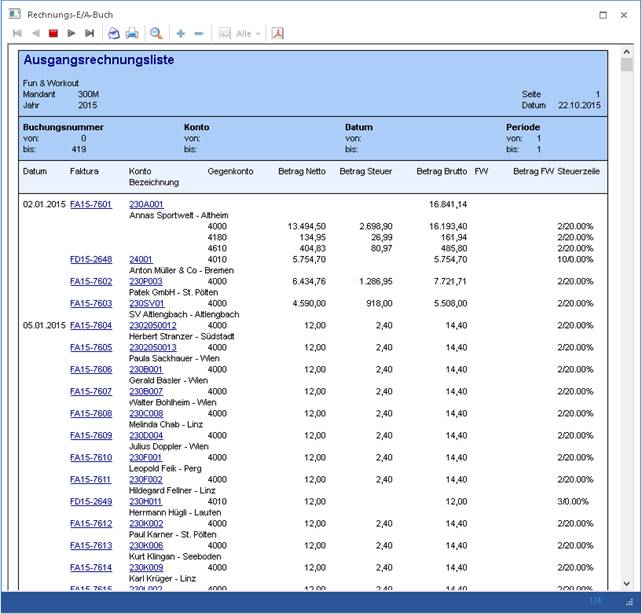The image size is (642, 614).
Task: Go to previous report page
Action: 35,33
